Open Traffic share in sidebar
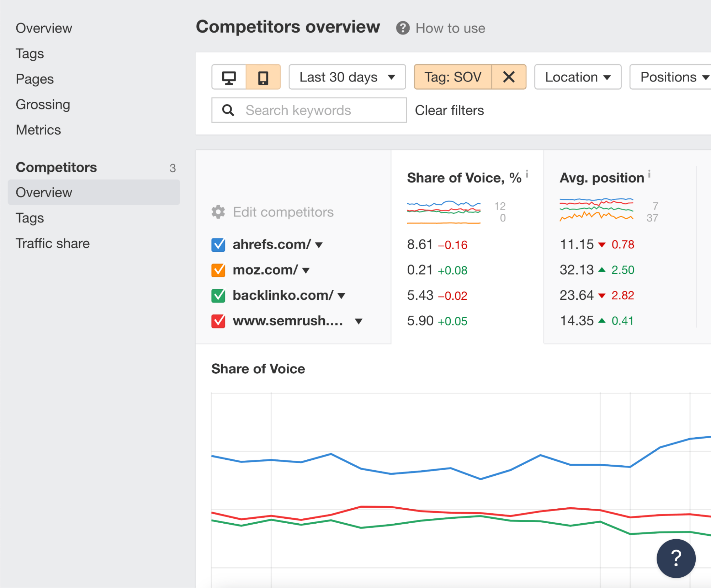 pyautogui.click(x=53, y=244)
